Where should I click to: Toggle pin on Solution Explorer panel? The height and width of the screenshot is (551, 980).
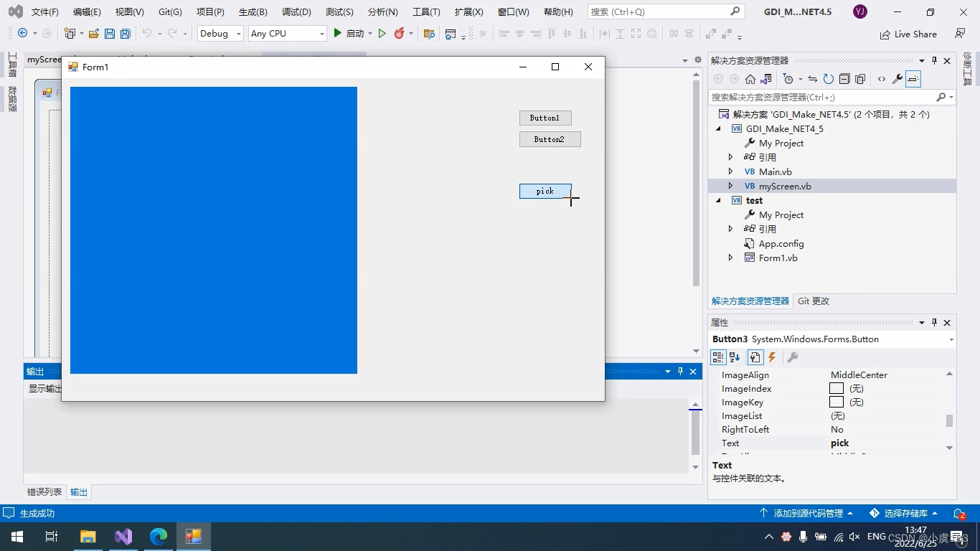pyautogui.click(x=934, y=61)
